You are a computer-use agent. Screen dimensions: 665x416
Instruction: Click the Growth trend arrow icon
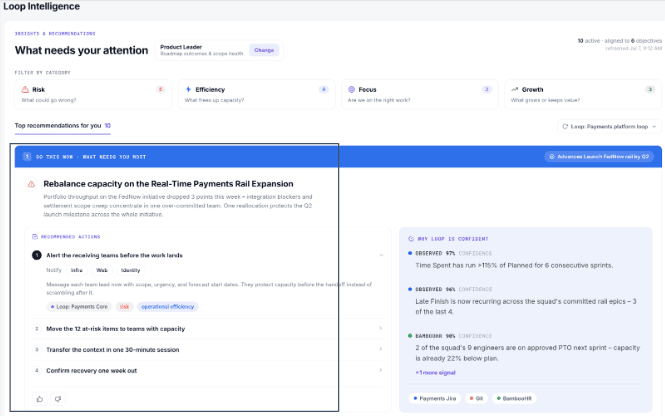514,89
